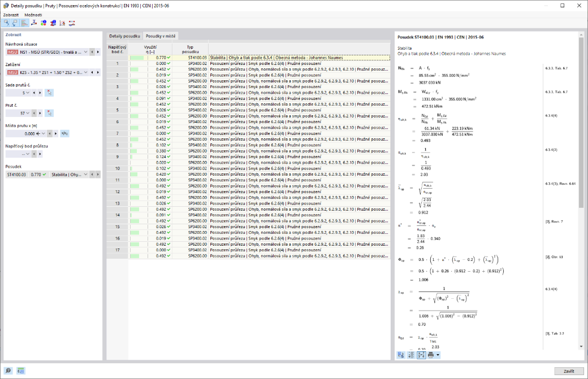Image resolution: width=588 pixels, height=379 pixels.
Task: Click utilization value 0.124
Action: click(161, 157)
